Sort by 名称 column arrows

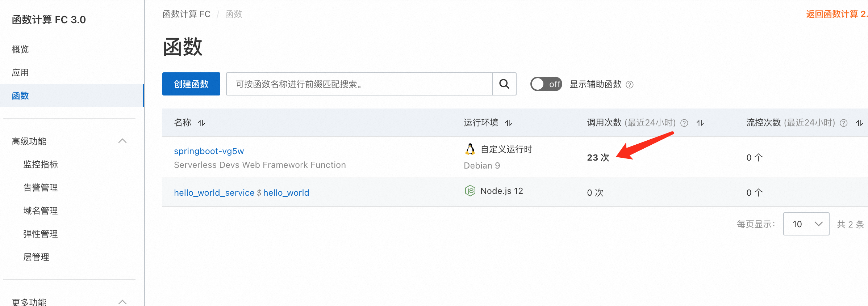[201, 123]
